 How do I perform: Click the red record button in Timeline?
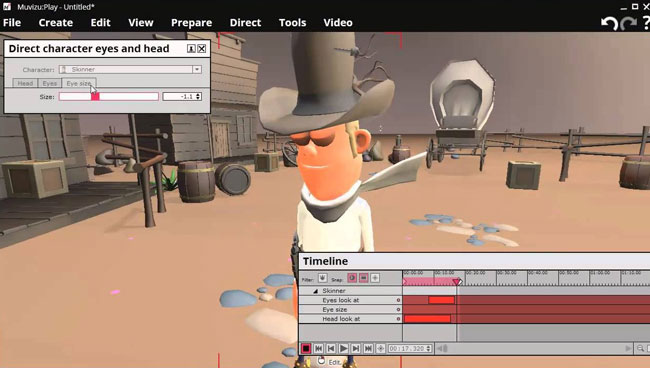pos(306,349)
